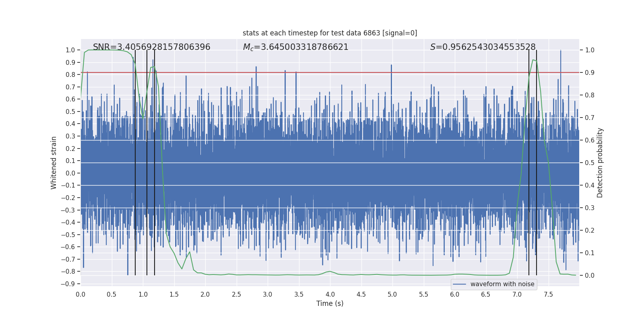Select the S=0.956 annotation text

483,47
